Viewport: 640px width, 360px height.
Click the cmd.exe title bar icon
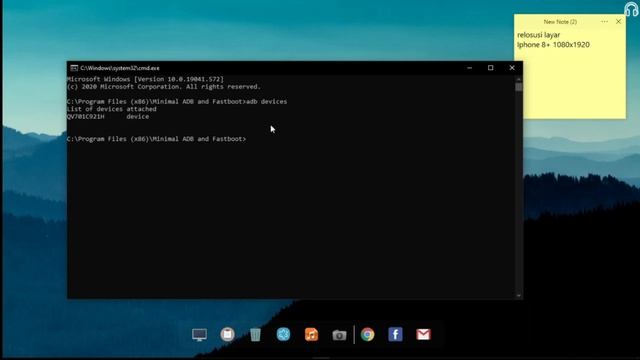click(x=74, y=68)
